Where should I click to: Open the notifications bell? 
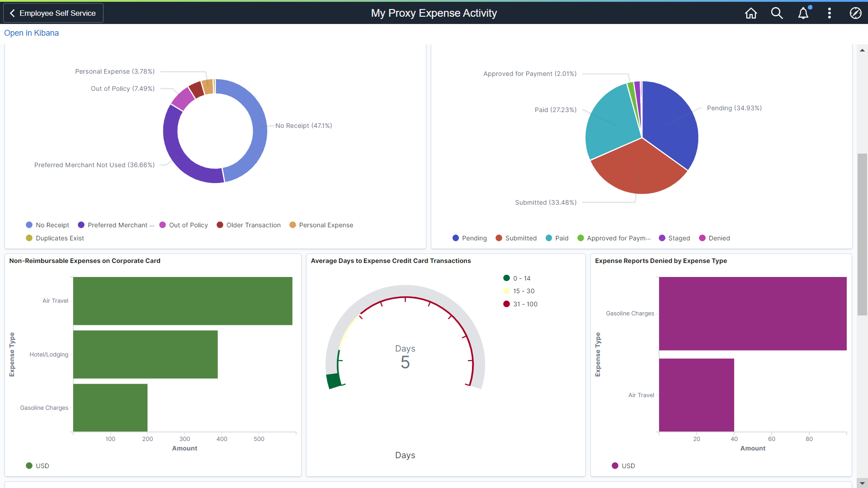803,13
